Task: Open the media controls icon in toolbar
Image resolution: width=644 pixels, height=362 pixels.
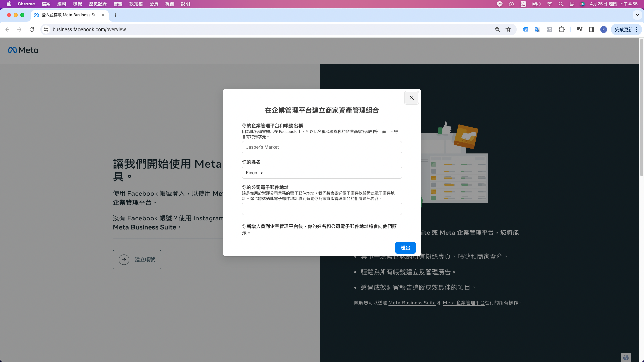Action: coord(579,29)
